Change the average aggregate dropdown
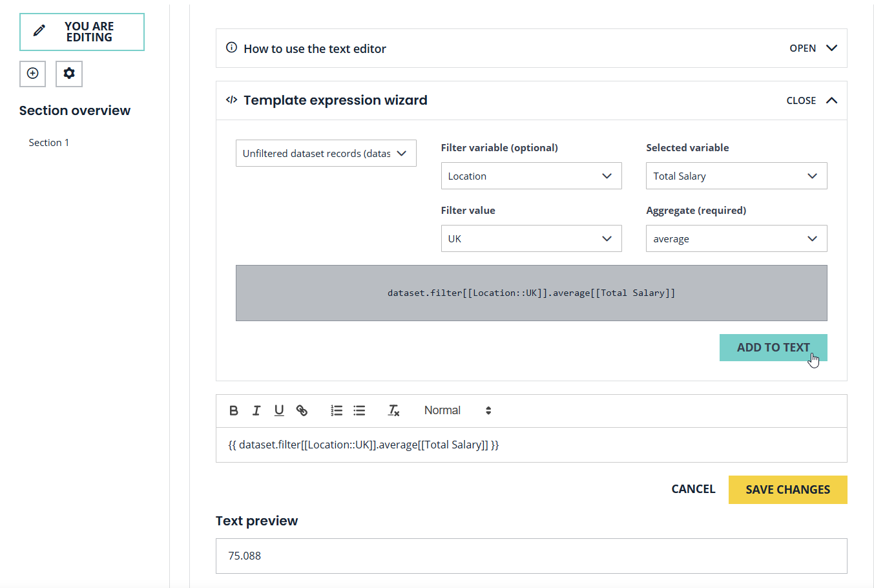Image resolution: width=874 pixels, height=588 pixels. coord(736,238)
